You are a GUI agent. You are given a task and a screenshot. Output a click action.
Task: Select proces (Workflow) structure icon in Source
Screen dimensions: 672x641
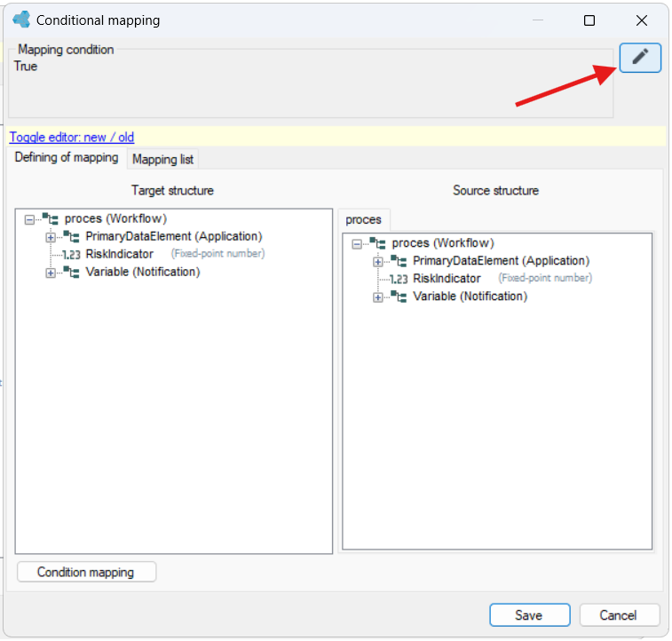(x=377, y=243)
